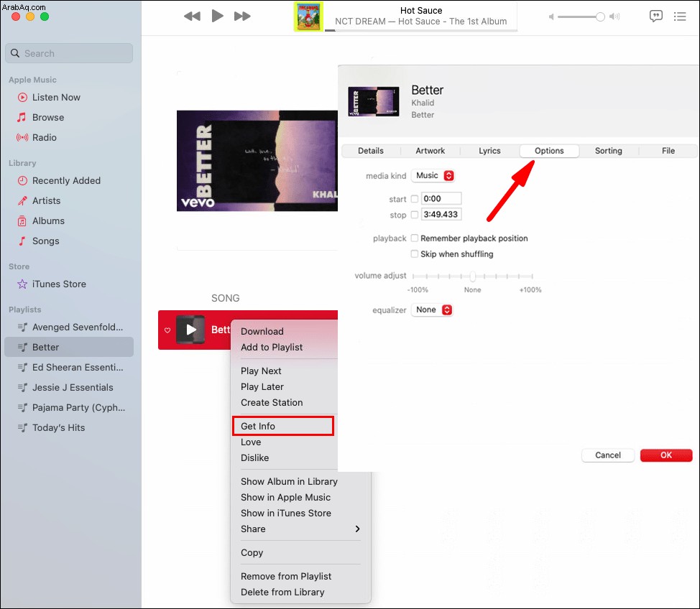Choose Create Station from context menu
700x609 pixels.
point(272,402)
